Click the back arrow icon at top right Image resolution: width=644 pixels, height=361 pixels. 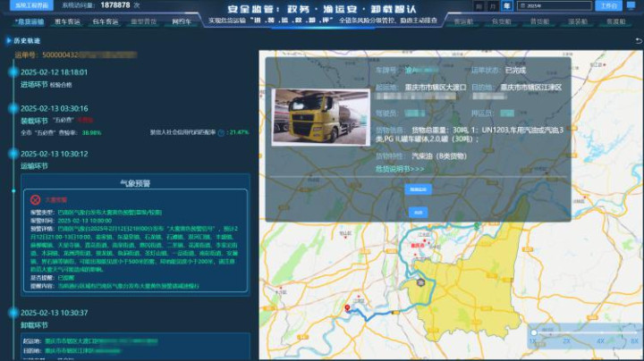[638, 41]
